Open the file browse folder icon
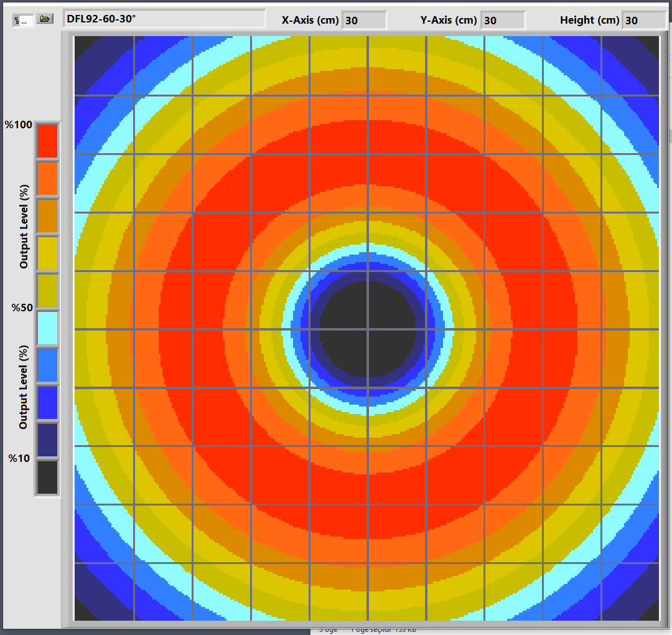Viewport: 672px width, 635px height. (44, 19)
